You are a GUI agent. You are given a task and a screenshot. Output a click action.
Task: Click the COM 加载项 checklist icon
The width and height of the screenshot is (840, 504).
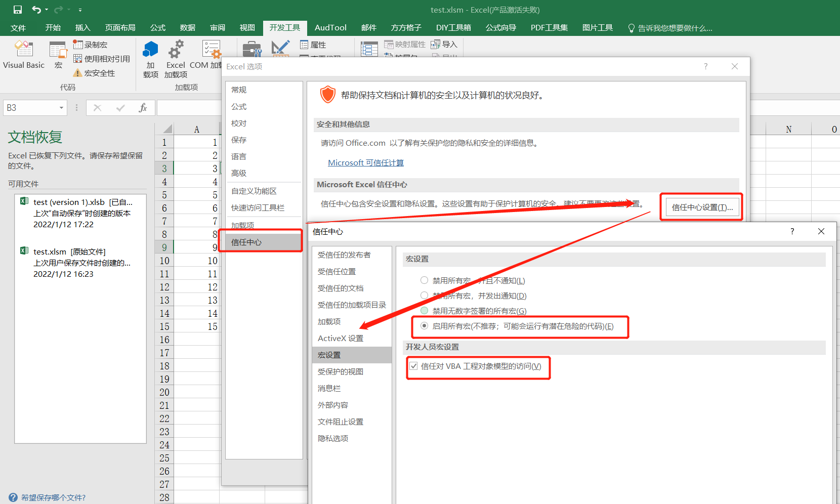(211, 50)
